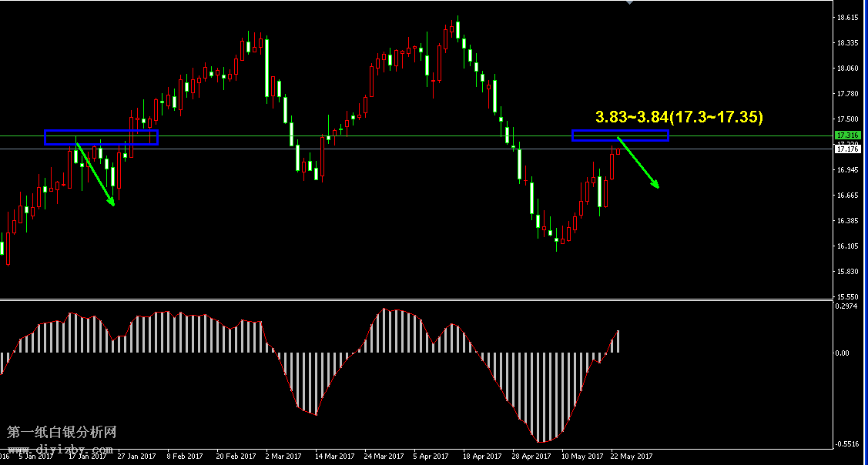Click the 16.105 price scale label
Viewport: 868px width, 465px height.
tap(847, 246)
